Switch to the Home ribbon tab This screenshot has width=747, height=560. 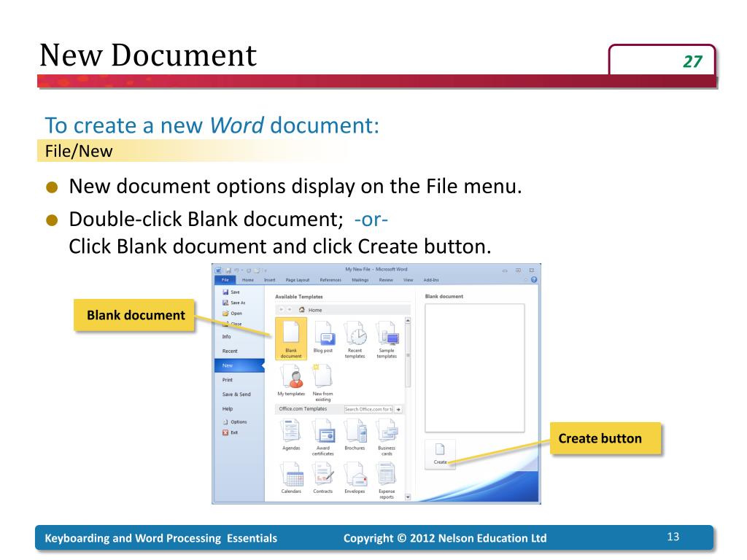248,280
